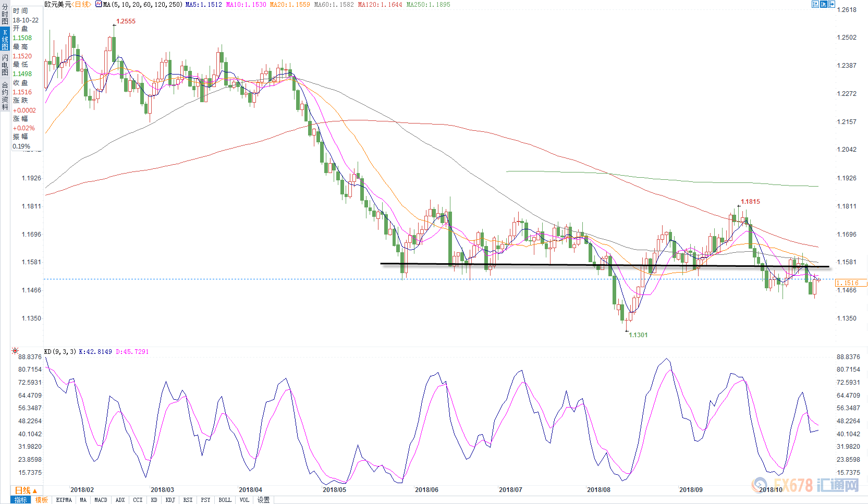Click the pop-out arrow chart icon
Viewport: 868px width, 504px height.
tap(832, 4)
